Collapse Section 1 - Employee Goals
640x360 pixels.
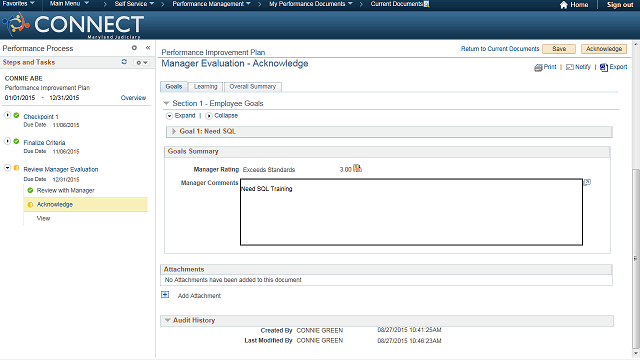click(x=166, y=103)
